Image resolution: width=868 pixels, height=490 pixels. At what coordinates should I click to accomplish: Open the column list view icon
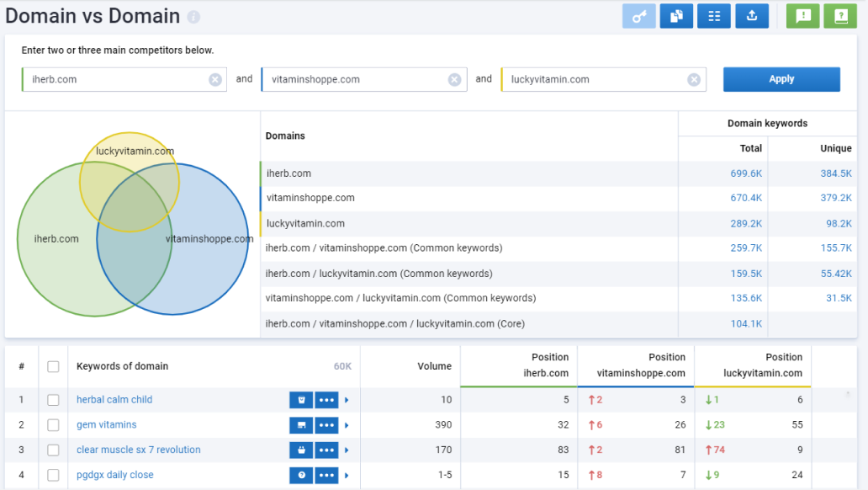(x=714, y=16)
